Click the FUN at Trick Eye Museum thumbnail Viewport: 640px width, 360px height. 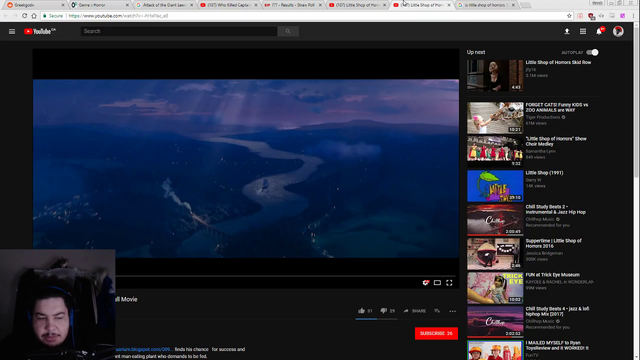click(x=495, y=288)
